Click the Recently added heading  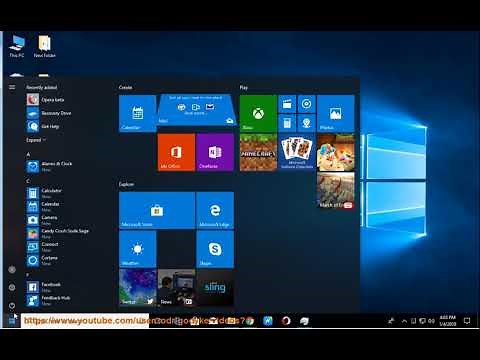[x=42, y=87]
